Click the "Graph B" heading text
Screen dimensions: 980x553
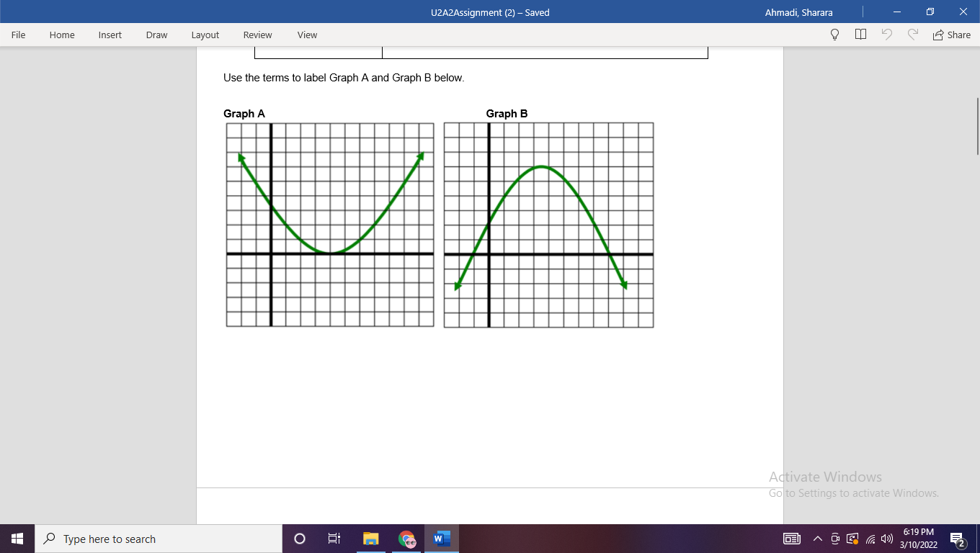(507, 114)
